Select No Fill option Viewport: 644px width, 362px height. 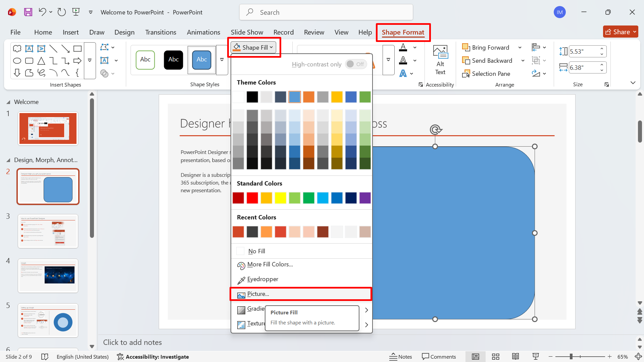301,251
